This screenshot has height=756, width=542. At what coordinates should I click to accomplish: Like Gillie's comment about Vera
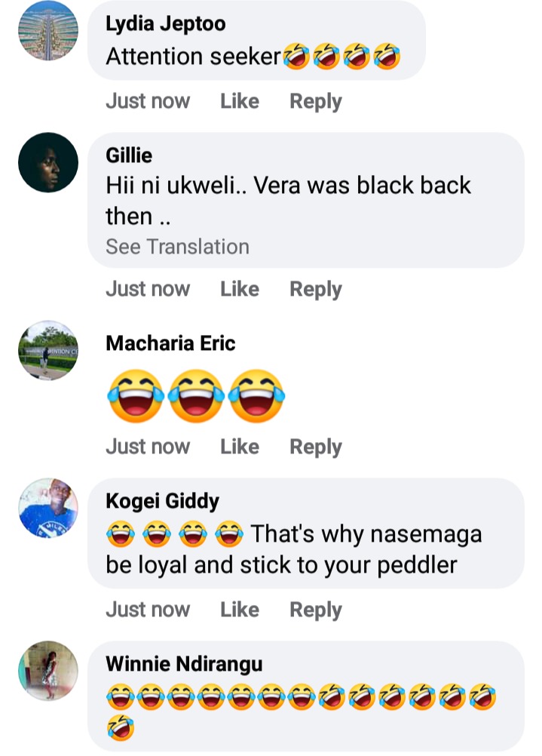(240, 289)
